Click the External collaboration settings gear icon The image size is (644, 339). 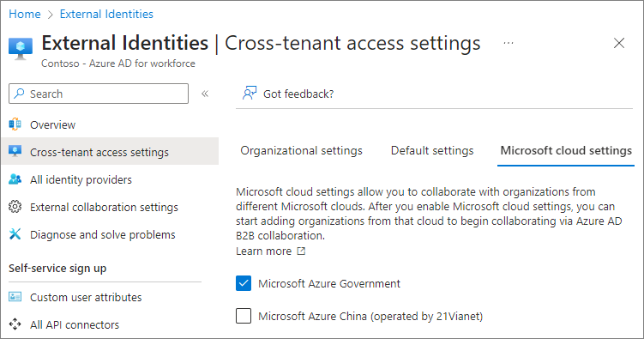click(15, 207)
